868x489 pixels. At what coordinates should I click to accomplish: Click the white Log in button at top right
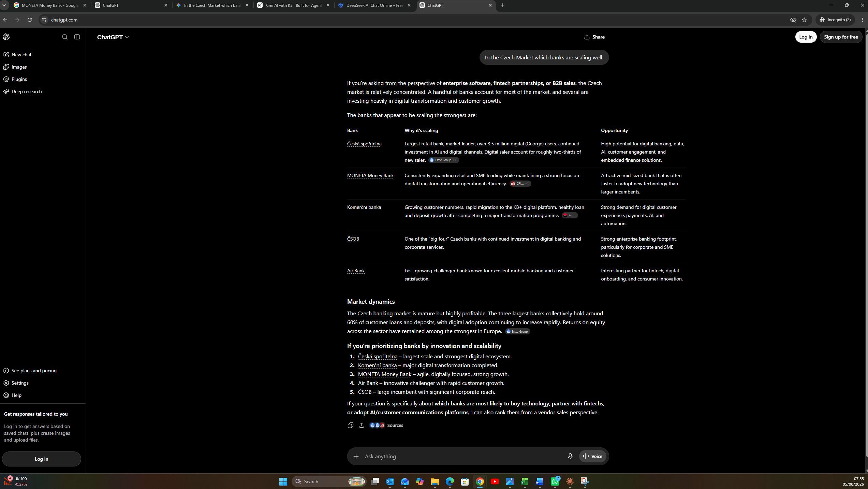(806, 37)
